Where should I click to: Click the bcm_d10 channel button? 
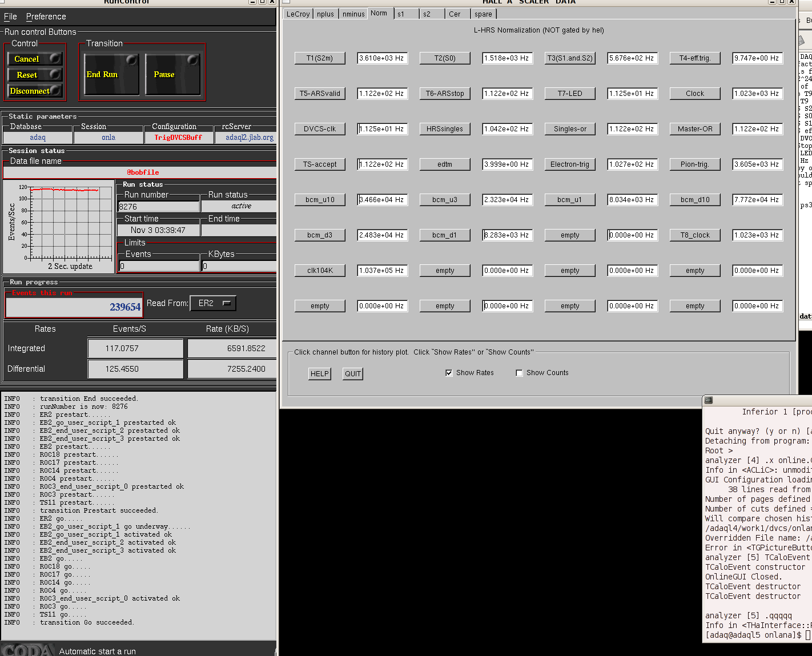coord(695,200)
